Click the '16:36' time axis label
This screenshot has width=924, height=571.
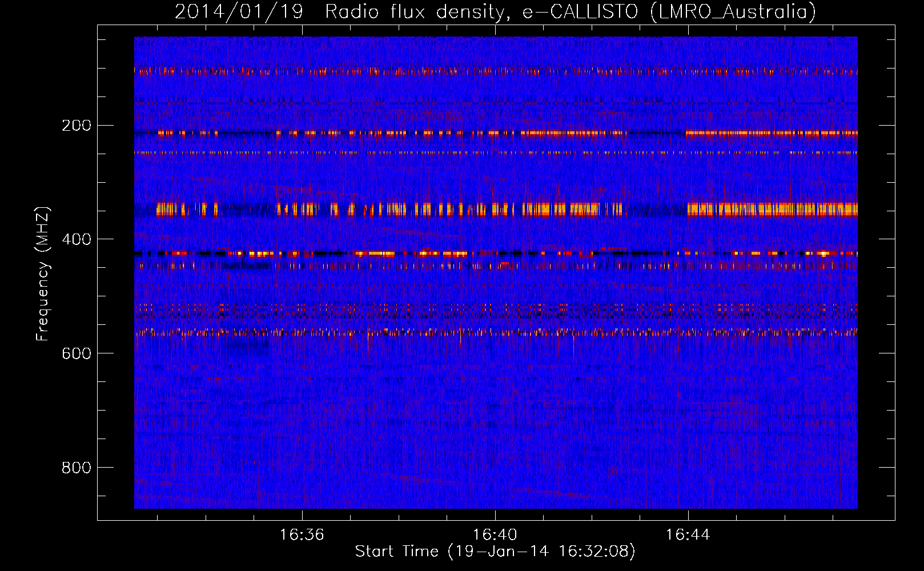pyautogui.click(x=302, y=535)
